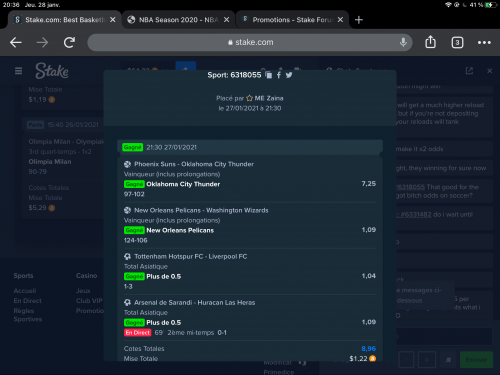Click the soccer icon beside Arsenal de Sarandi

tap(127, 303)
